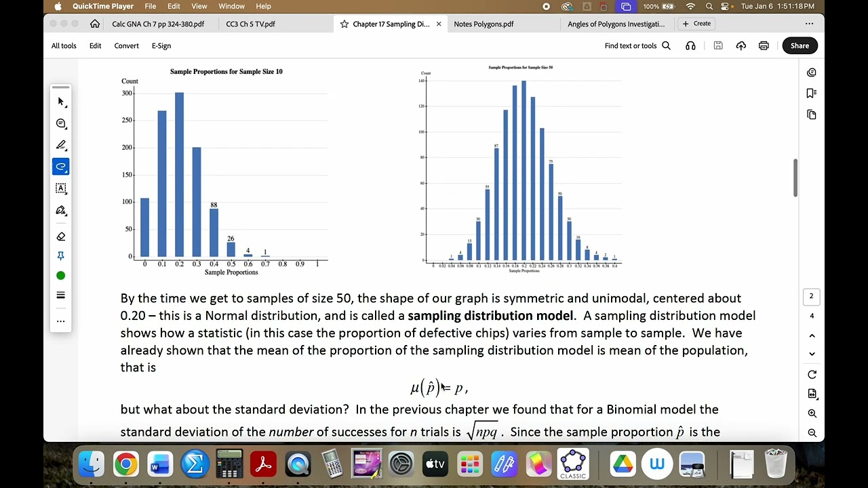Viewport: 868px width, 488px height.
Task: Open the QuickTime Player app menu
Action: tap(103, 6)
